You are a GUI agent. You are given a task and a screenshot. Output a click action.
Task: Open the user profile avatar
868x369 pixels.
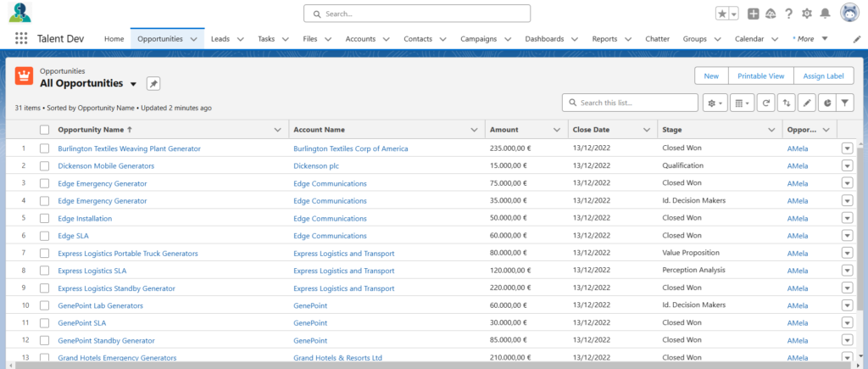click(x=849, y=14)
